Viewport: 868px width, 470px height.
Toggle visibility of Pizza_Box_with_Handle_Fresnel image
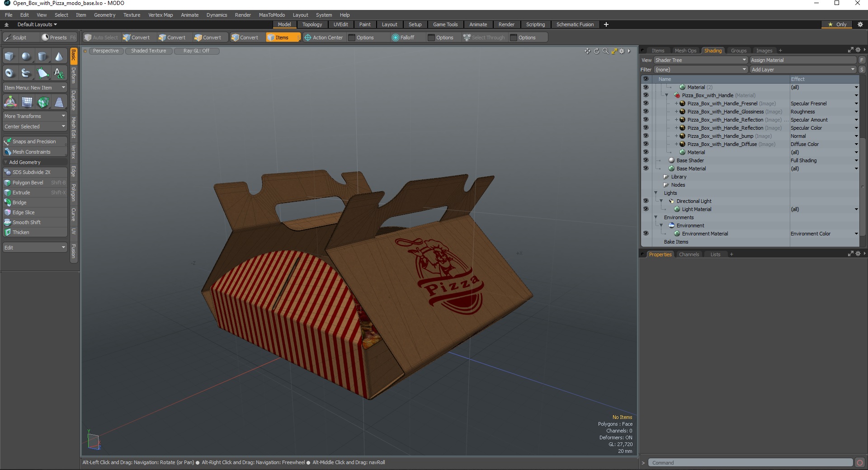pos(646,103)
